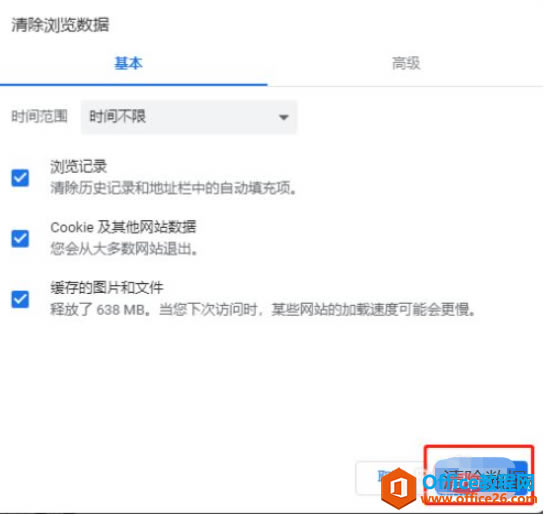Click the 时间范围 label

39,116
